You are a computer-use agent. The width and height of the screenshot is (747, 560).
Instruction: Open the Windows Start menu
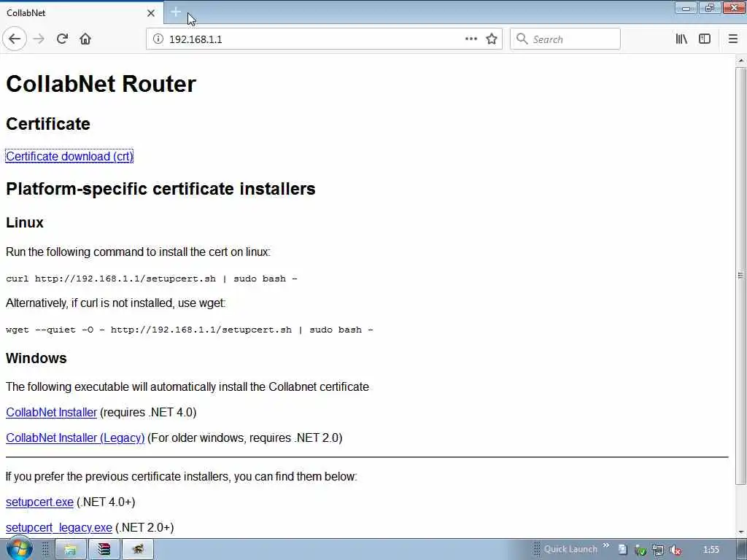19,548
